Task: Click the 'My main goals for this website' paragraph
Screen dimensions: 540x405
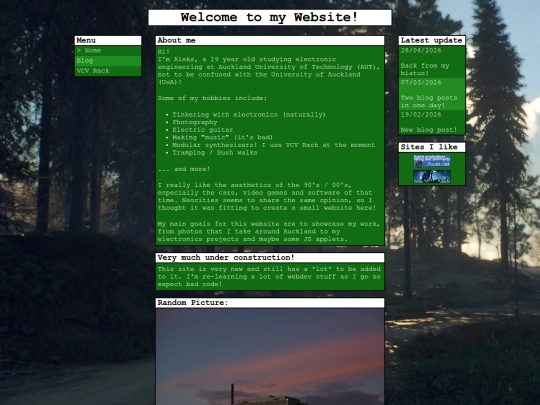Action: (269, 231)
